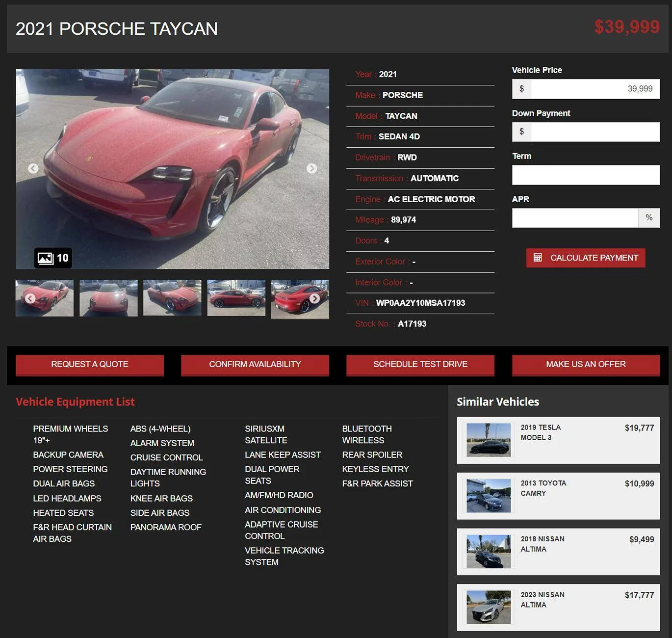672x638 pixels.
Task: Click Make Us an Offer button
Action: [x=586, y=365]
